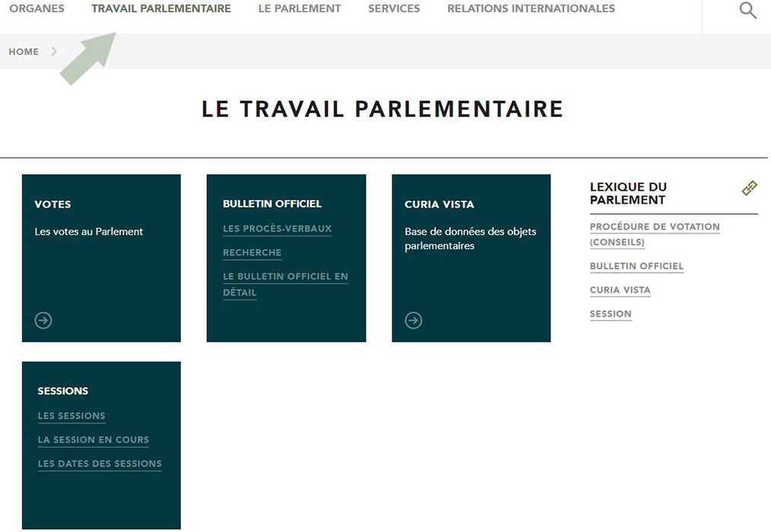771x532 pixels.
Task: Open the Organes menu
Action: coord(37,8)
